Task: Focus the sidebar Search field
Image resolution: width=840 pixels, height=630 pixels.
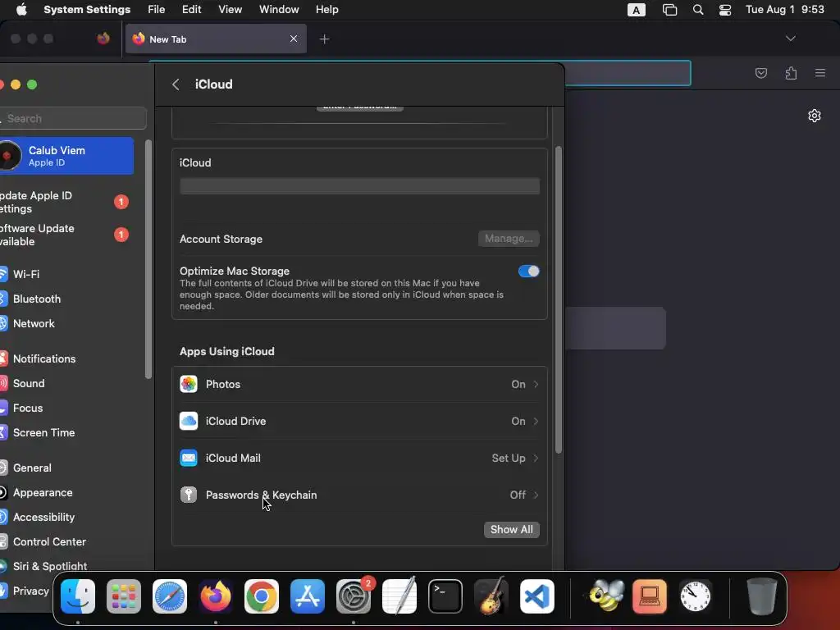Action: click(73, 118)
